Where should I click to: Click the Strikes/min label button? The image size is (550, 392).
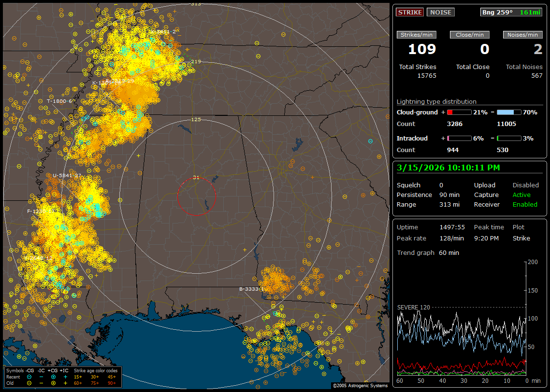click(417, 35)
